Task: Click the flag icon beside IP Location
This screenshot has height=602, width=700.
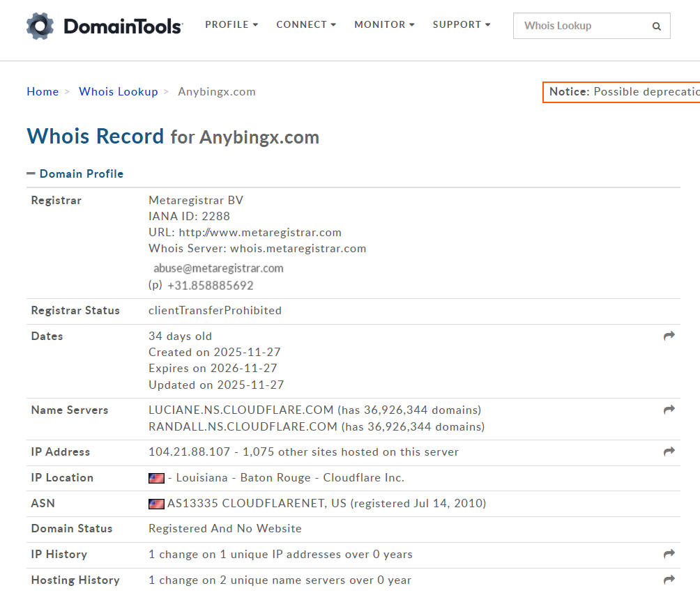Action: (x=156, y=478)
